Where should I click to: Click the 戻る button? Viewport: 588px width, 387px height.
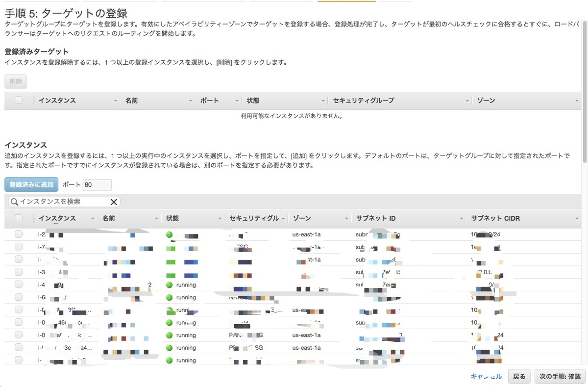(519, 376)
